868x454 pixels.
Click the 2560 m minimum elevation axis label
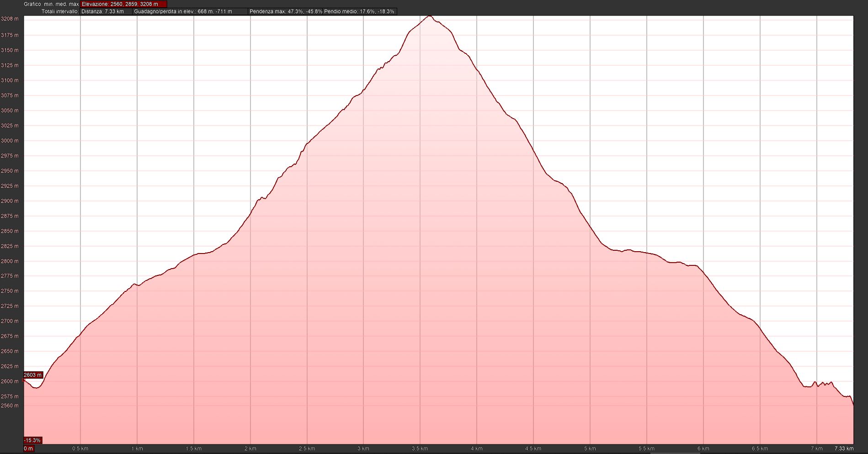[x=10, y=406]
